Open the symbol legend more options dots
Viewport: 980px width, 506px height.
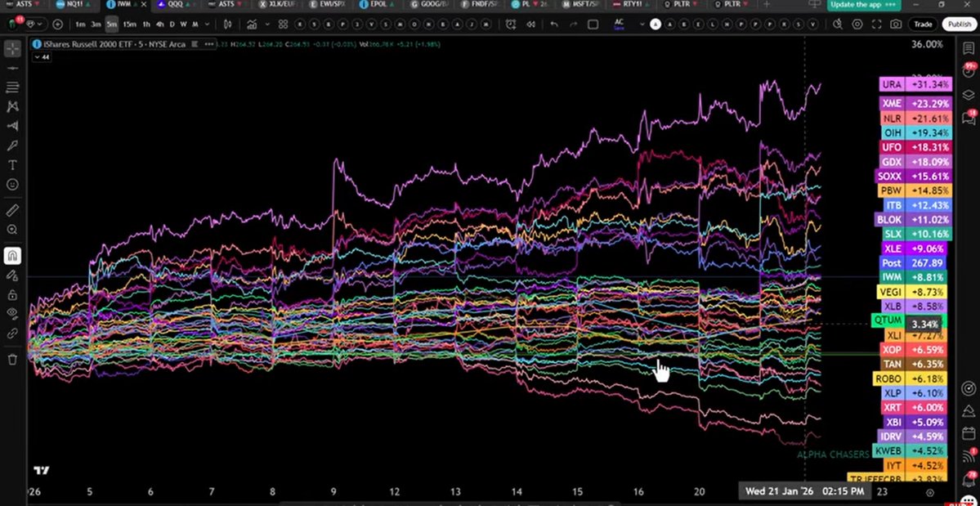pyautogui.click(x=208, y=44)
